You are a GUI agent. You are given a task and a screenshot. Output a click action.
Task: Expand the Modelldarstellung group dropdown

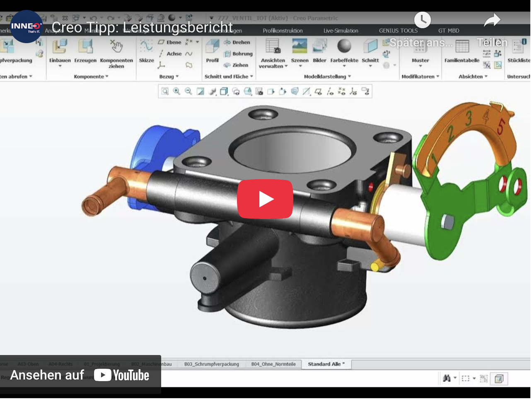(349, 77)
